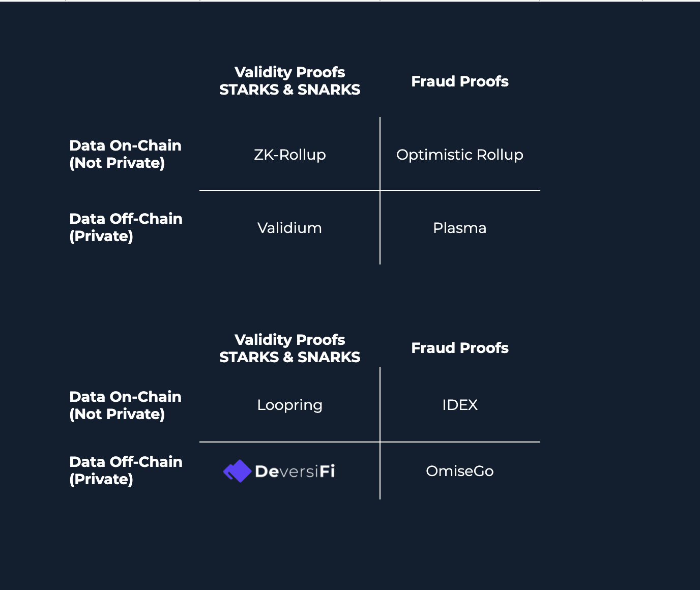The width and height of the screenshot is (700, 590).
Task: Select the IDEX cell
Action: [x=460, y=405]
